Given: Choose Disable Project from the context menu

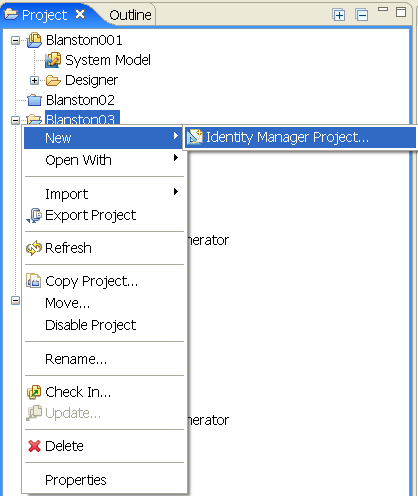Looking at the screenshot, I should pyautogui.click(x=103, y=325).
